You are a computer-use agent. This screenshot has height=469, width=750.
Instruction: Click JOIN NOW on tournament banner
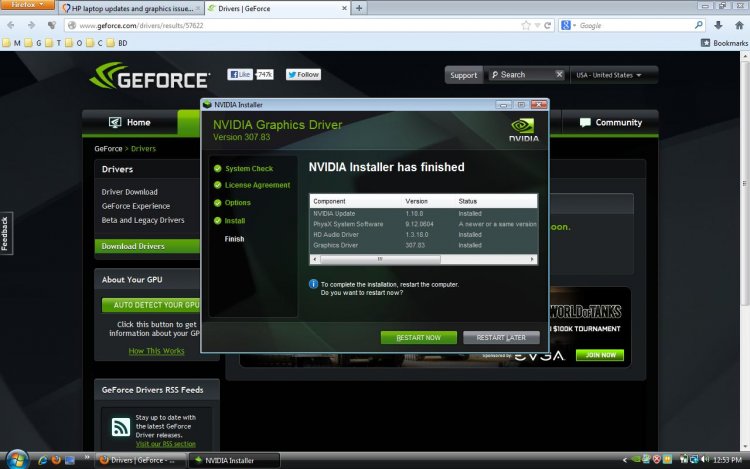(x=600, y=355)
